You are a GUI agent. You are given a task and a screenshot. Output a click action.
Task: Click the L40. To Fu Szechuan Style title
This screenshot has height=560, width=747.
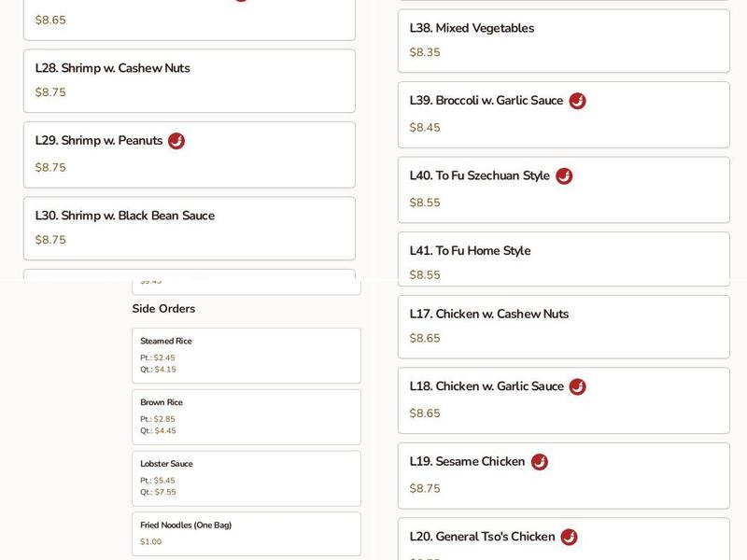pos(479,176)
